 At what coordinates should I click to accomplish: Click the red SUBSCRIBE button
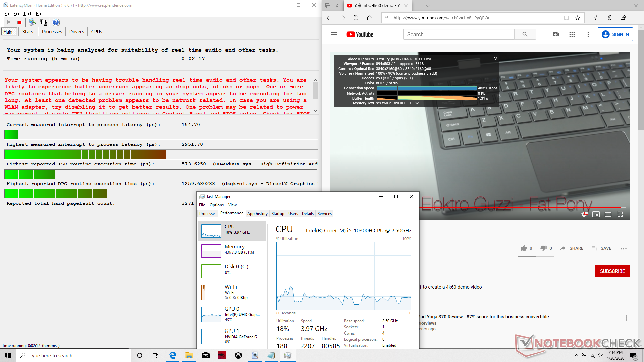[612, 271]
